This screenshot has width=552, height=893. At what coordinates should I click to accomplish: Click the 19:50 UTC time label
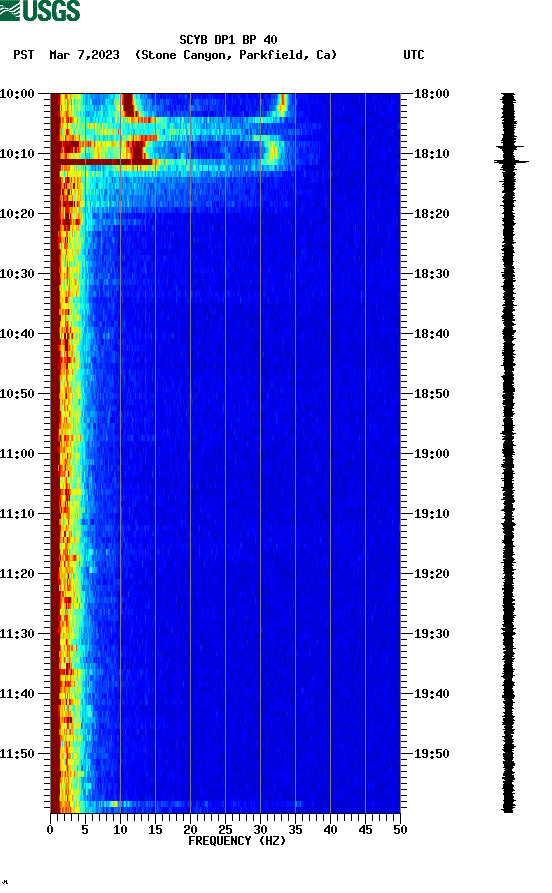(432, 753)
